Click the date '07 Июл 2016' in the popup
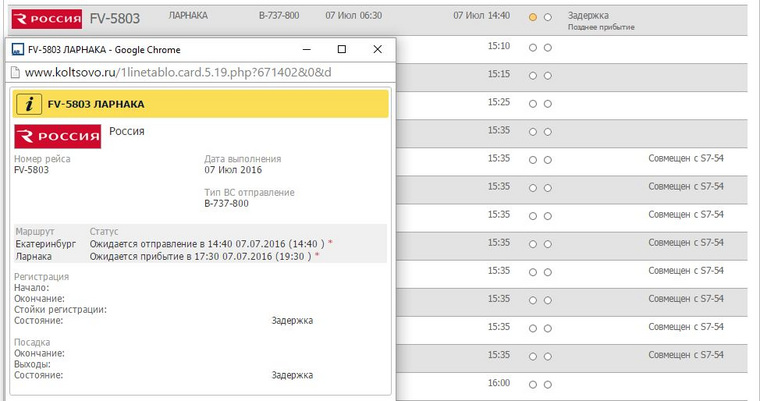760x401 pixels. click(x=233, y=170)
